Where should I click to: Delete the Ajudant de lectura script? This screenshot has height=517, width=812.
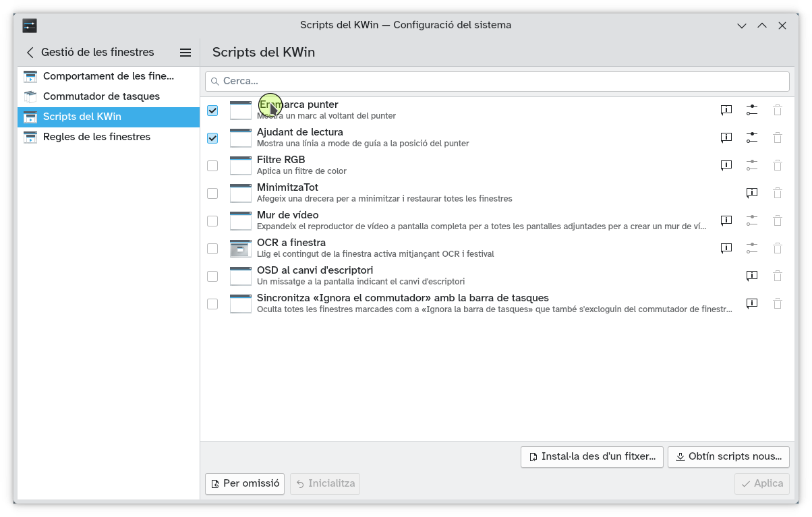[778, 138]
